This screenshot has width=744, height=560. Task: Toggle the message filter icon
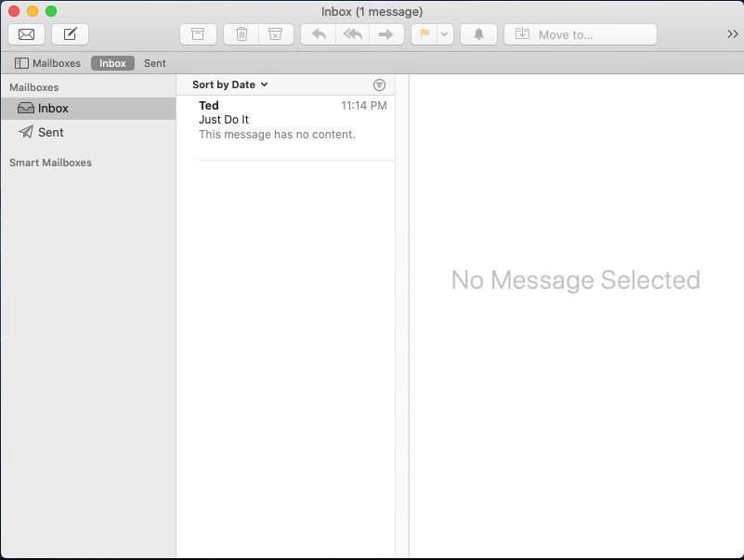(379, 85)
